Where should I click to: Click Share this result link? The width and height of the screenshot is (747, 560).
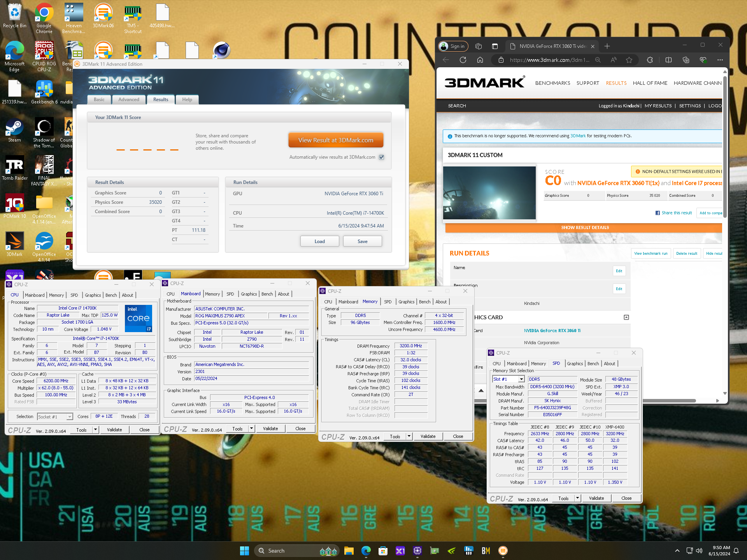click(x=673, y=213)
